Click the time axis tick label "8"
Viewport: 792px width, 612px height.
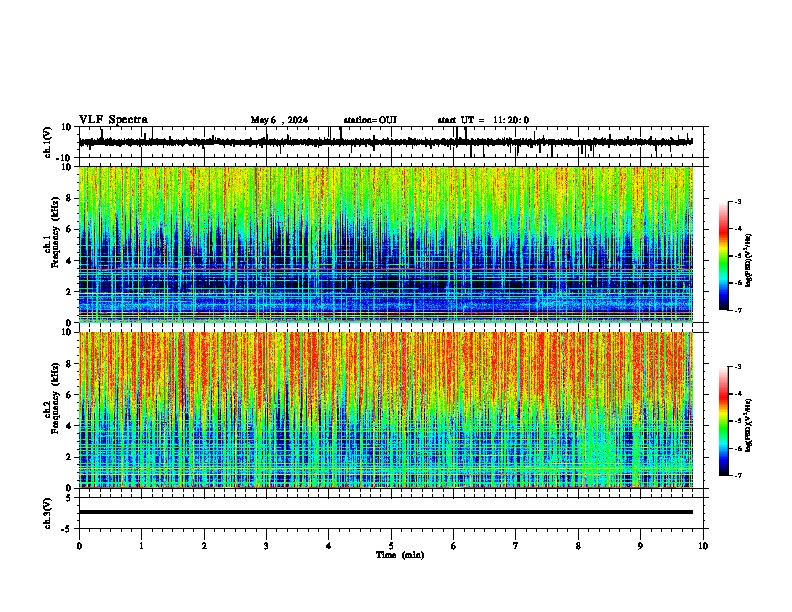tap(578, 546)
